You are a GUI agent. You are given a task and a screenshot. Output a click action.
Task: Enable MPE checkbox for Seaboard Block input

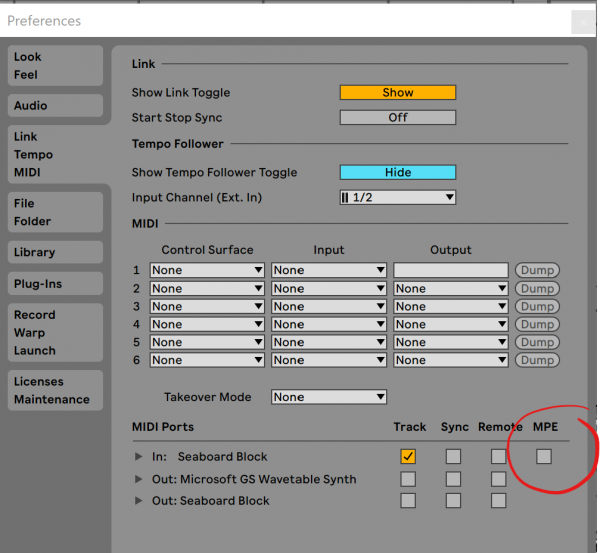click(543, 456)
